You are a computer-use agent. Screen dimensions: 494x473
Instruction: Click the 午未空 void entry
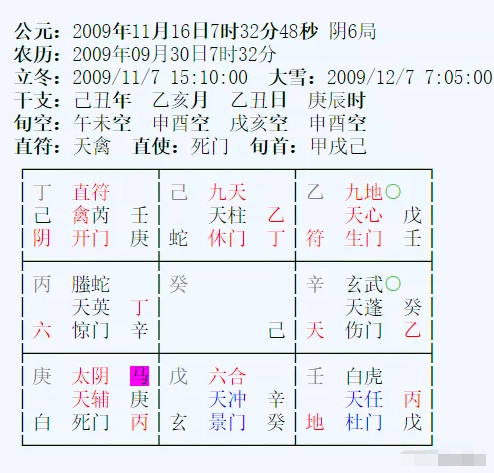click(102, 123)
